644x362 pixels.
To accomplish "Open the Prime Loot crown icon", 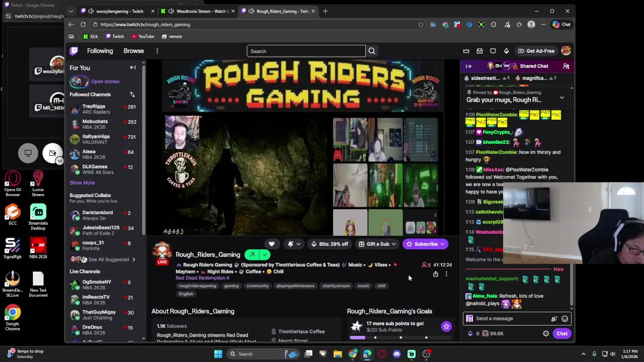I will (466, 51).
